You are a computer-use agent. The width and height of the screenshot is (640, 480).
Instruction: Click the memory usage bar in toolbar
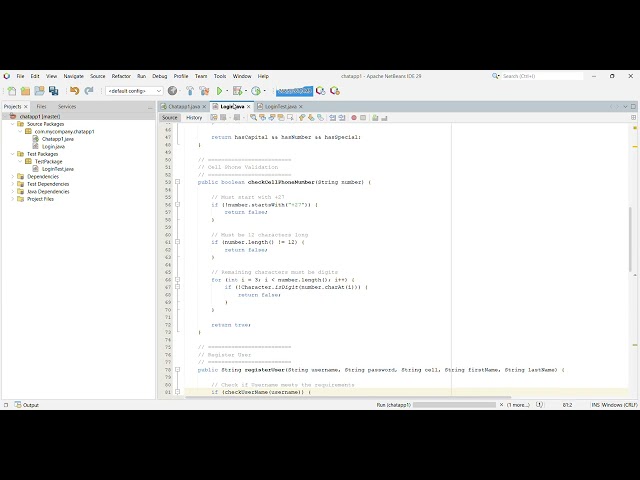[x=294, y=91]
